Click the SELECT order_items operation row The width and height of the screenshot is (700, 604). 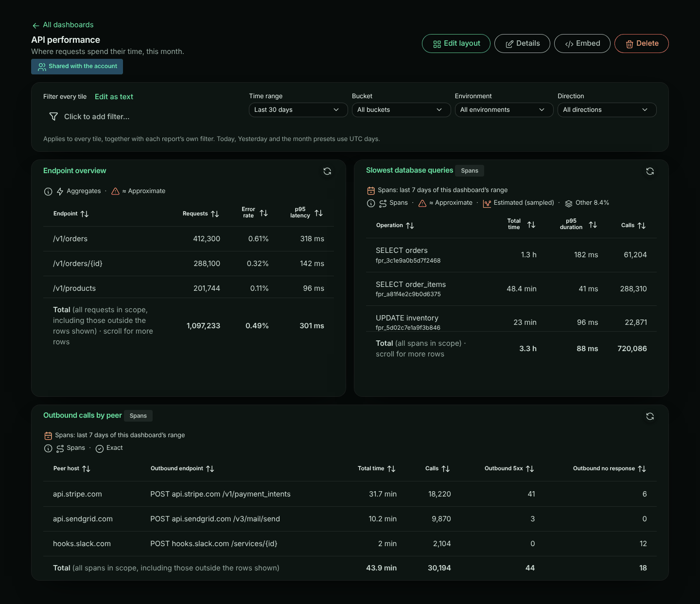click(x=511, y=289)
